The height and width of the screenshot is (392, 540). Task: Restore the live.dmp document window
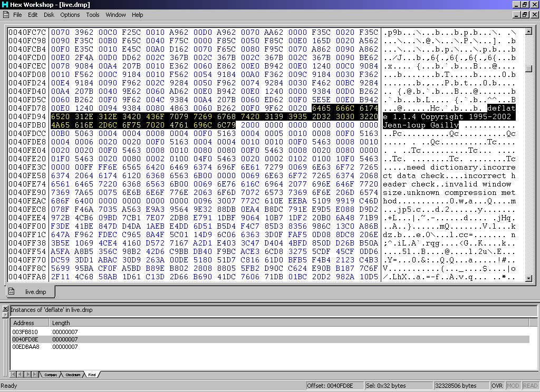pyautogui.click(x=525, y=15)
